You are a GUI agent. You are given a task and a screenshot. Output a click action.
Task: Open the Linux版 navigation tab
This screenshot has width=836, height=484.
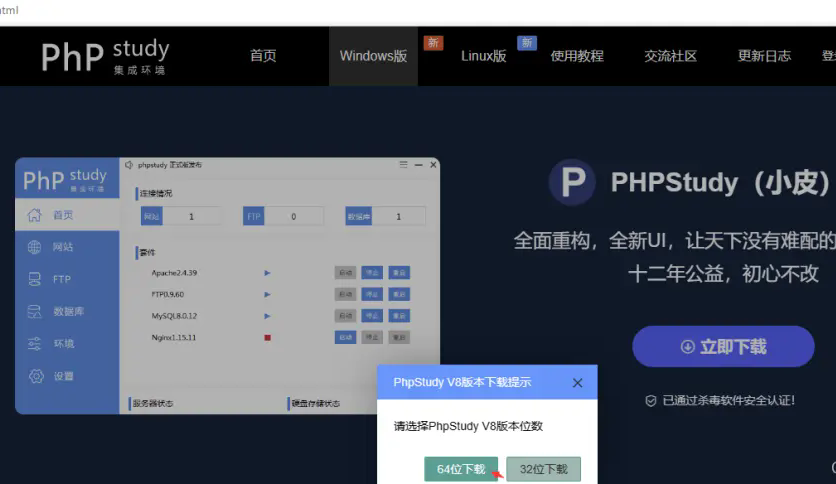484,56
